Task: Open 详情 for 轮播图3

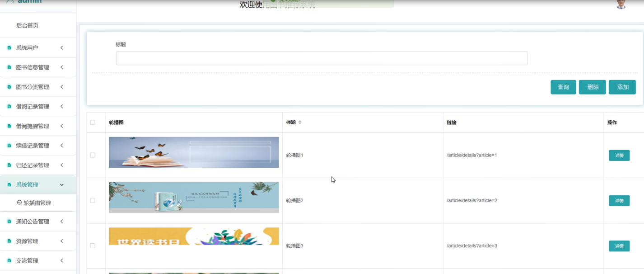Action: [x=619, y=246]
